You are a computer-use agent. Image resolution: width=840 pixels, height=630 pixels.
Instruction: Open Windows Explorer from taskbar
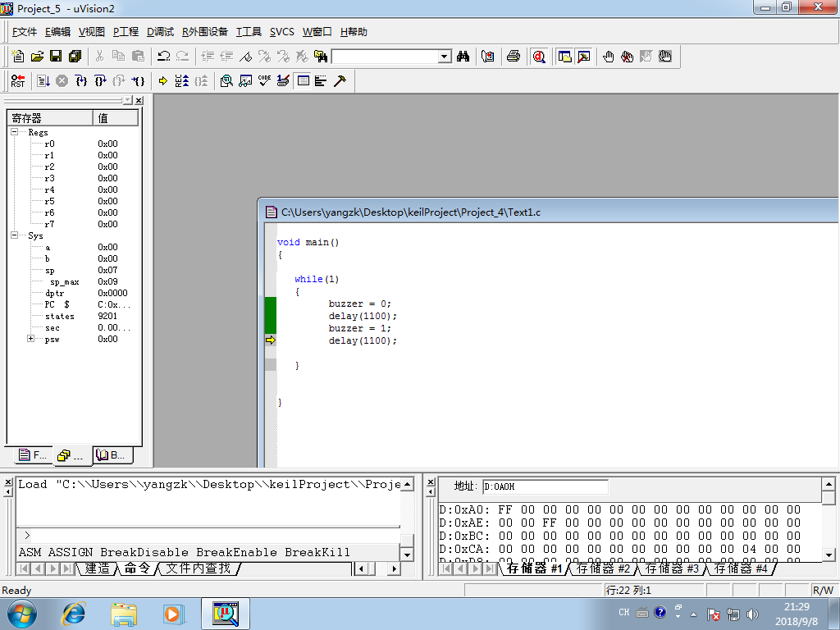124,614
